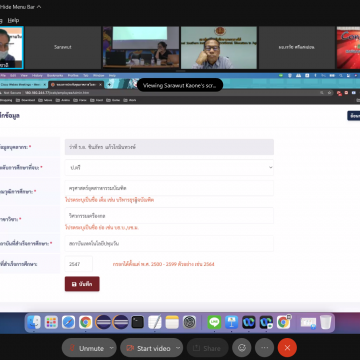Open Notes in the shared dock
The width and height of the screenshot is (360, 360).
click(x=172, y=322)
